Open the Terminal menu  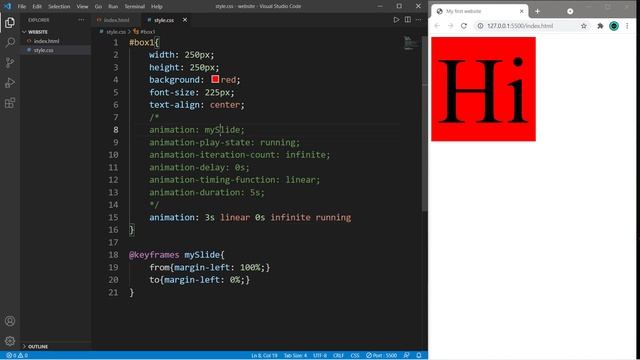coord(134,6)
